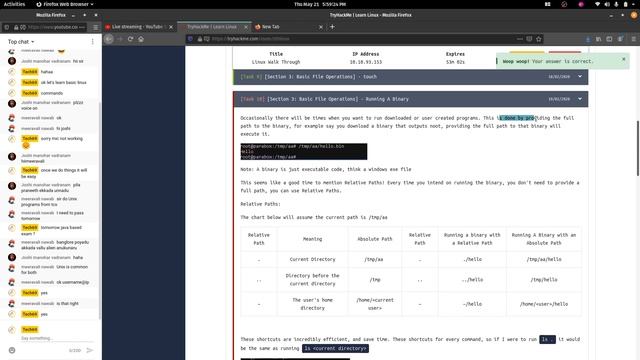Click the back arrow in the TryHackMe window
This screenshot has height=360, width=640.
[109, 39]
